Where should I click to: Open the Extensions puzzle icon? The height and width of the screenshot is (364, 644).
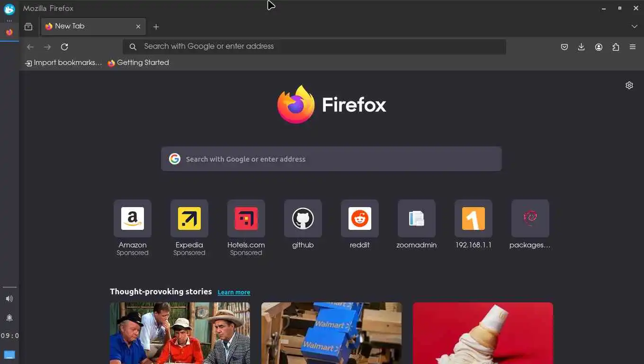(x=616, y=47)
